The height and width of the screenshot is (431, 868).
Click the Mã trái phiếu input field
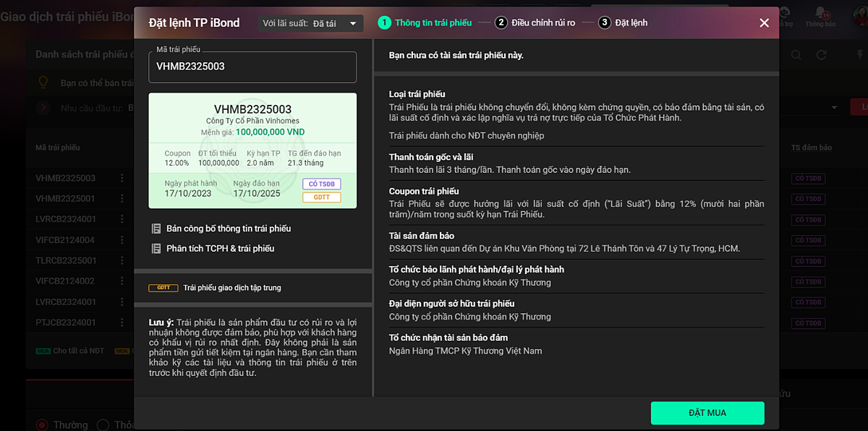(x=252, y=67)
